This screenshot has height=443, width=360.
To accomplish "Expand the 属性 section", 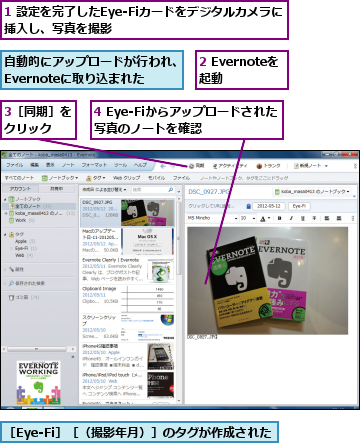I will tap(5, 269).
